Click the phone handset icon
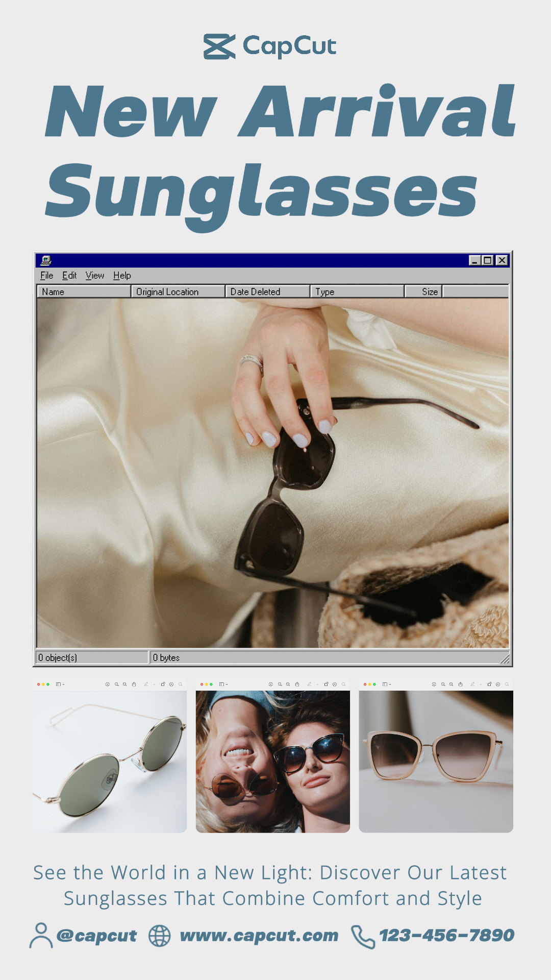The width and height of the screenshot is (551, 980). [x=363, y=937]
